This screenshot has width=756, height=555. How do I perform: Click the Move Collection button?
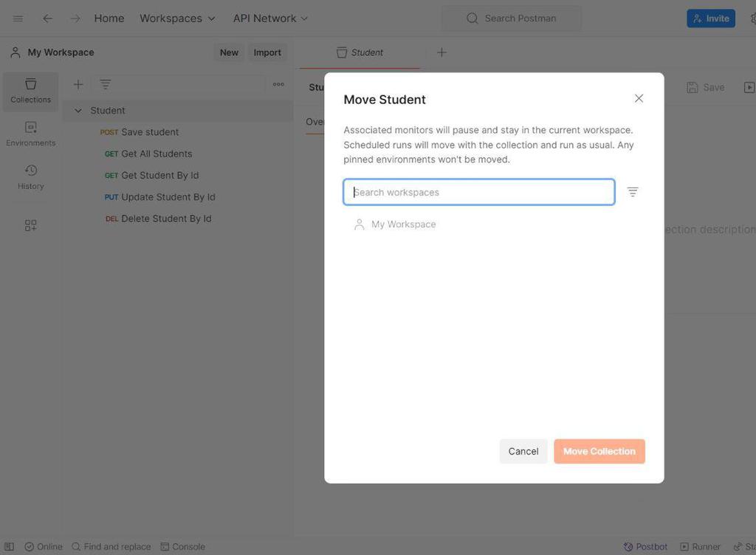599,452
